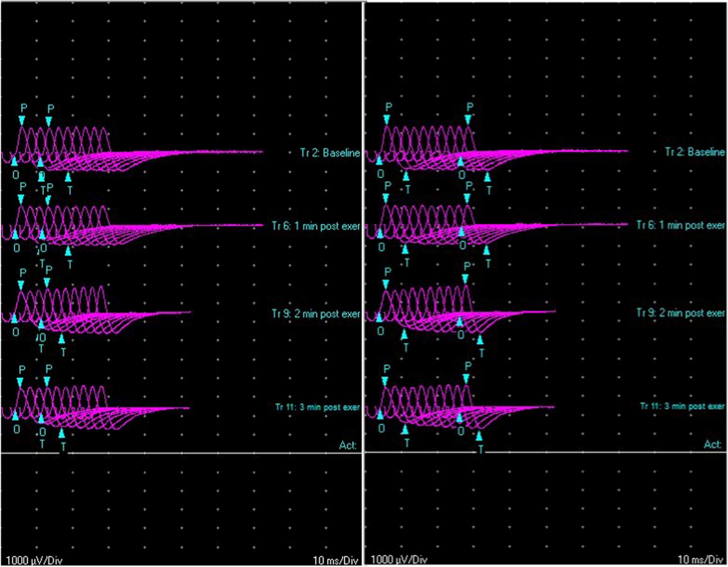Grab fourth-peak P marker on left 3 min trace
Image resolution: width=728 pixels, height=567 pixels.
pyautogui.click(x=47, y=381)
